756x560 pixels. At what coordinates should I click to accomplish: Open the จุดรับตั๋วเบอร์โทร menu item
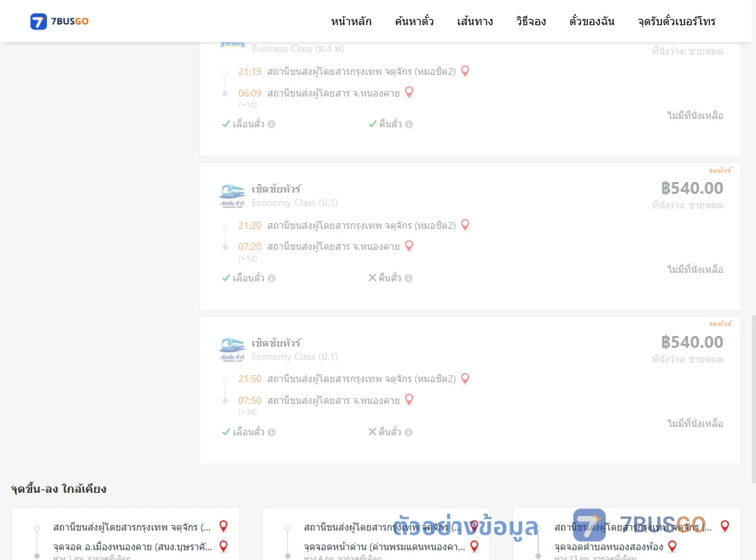pyautogui.click(x=676, y=21)
